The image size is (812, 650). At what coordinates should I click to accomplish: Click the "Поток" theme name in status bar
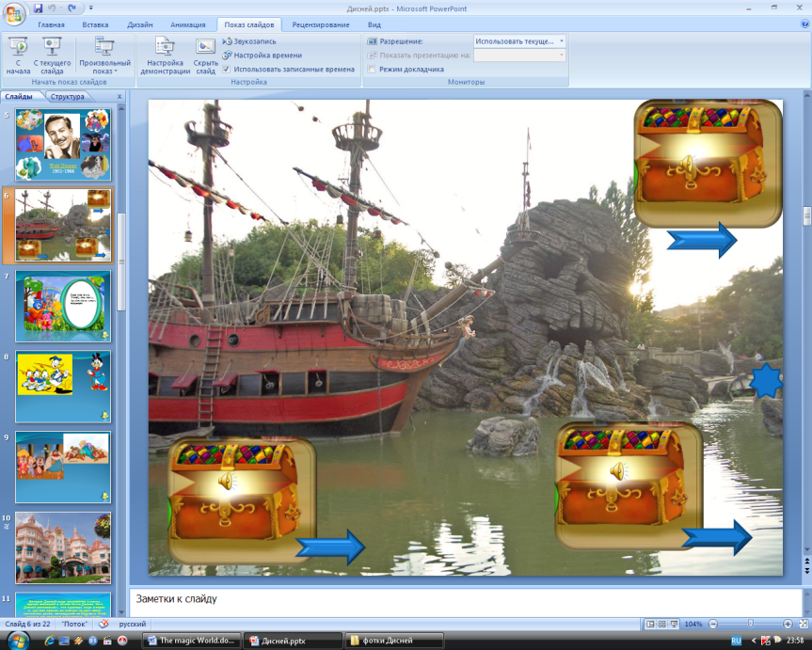point(73,624)
